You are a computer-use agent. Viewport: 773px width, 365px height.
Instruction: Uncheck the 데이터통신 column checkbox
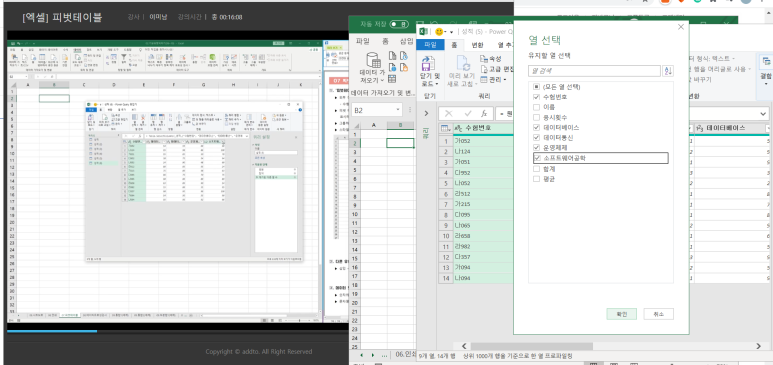536,138
